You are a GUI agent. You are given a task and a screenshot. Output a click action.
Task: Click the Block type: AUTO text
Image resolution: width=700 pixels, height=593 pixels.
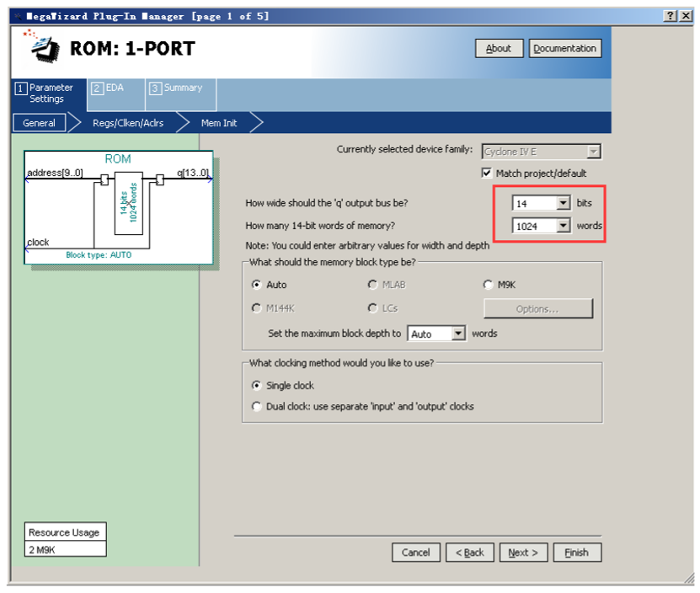tap(99, 255)
